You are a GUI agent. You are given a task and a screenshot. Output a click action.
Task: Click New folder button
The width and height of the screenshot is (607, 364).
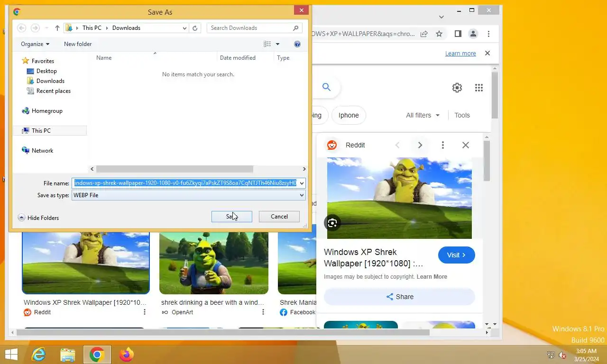pos(78,44)
